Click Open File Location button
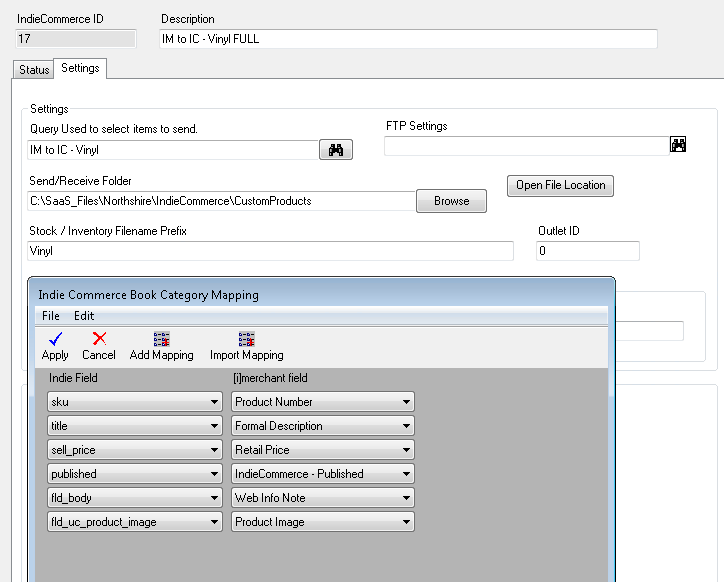 point(561,185)
